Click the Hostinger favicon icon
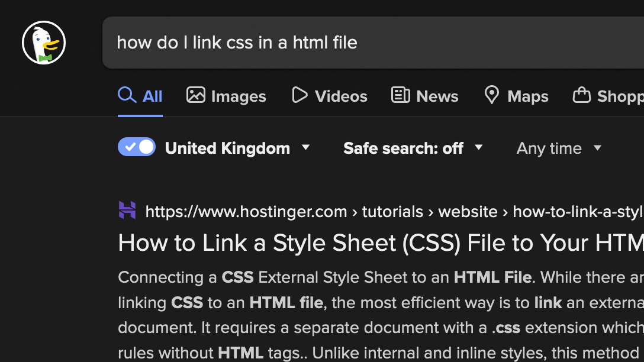644x362 pixels. (x=127, y=210)
